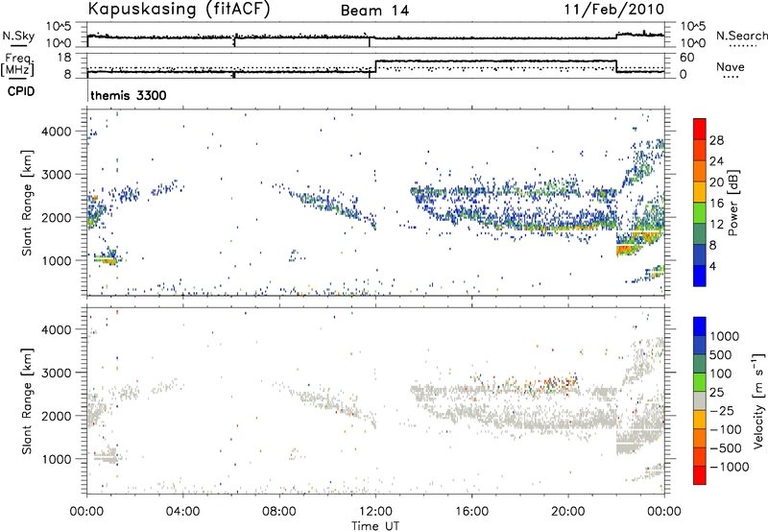Pick the Velocity segment between -500 and -1000
768x532 pixels.
pyautogui.click(x=700, y=456)
